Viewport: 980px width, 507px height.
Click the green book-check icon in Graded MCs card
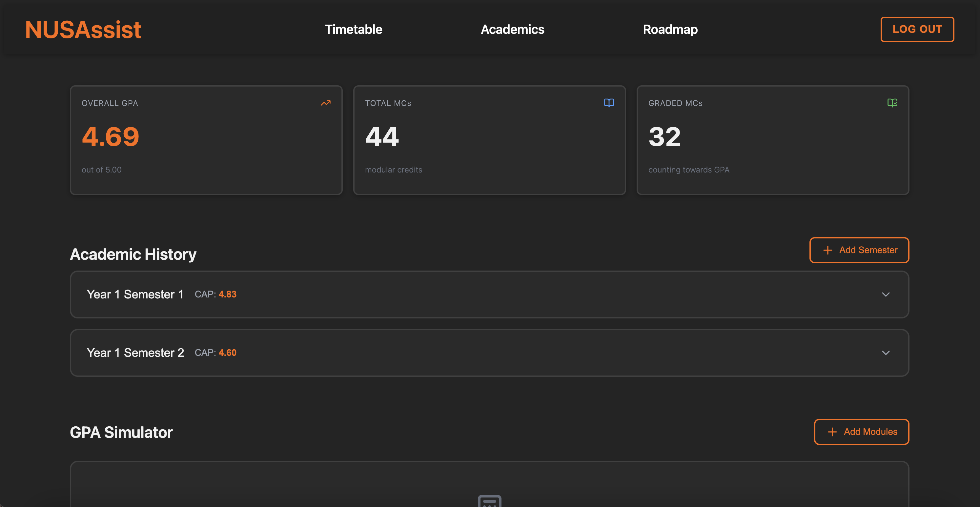[892, 103]
